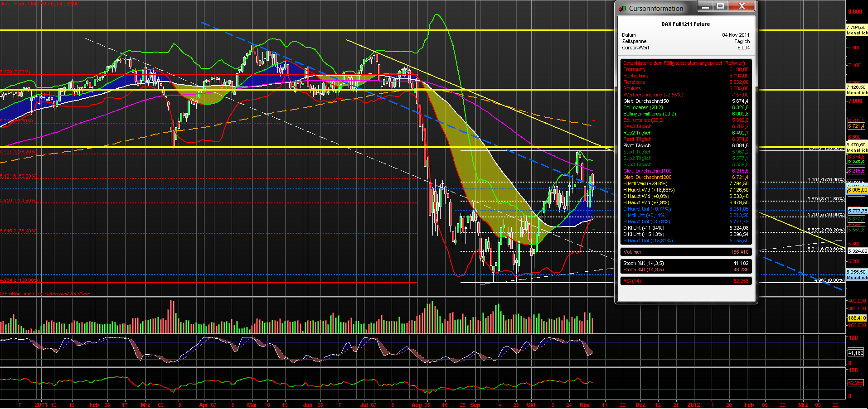This screenshot has width=868, height=409.
Task: Click the 186.410 volume axis label
Action: click(x=856, y=318)
